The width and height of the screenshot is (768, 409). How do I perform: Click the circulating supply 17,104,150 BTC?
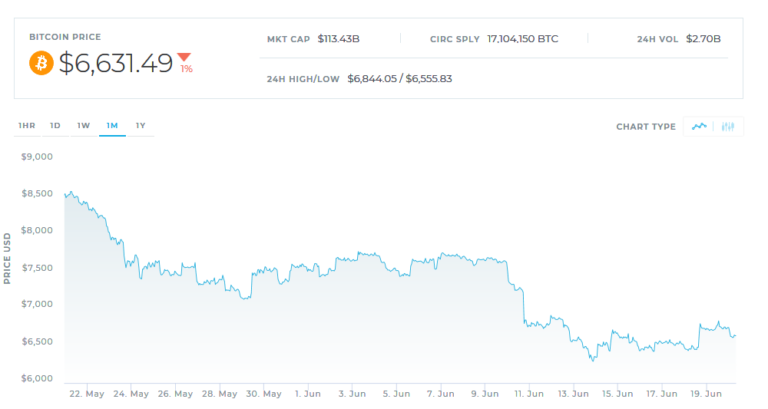tap(523, 39)
